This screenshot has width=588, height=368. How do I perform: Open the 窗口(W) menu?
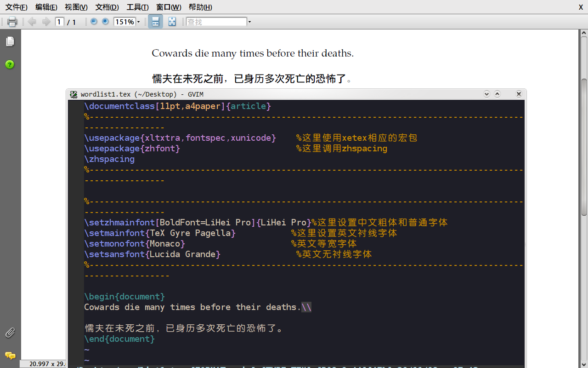point(169,7)
